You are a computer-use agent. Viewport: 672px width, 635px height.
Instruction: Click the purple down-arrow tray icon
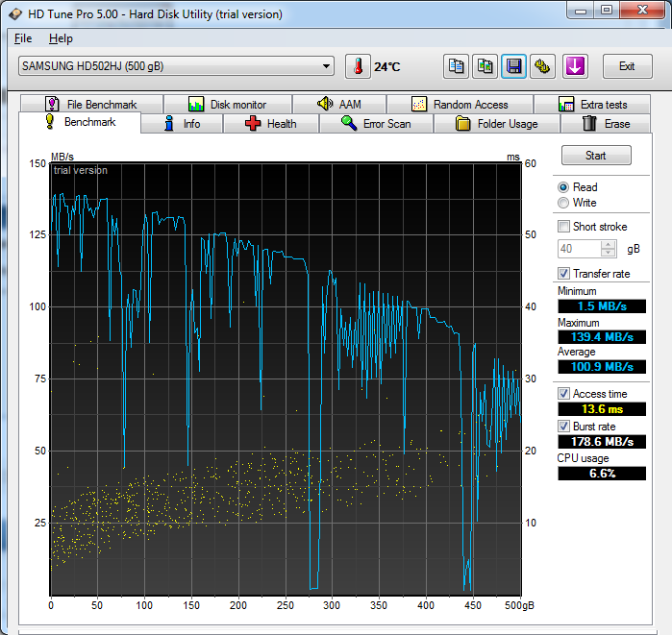click(x=575, y=66)
